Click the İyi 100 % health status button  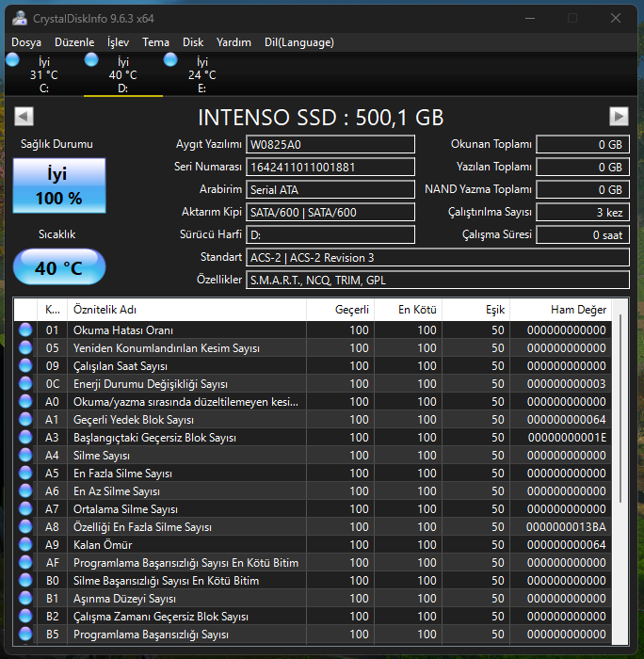[x=59, y=185]
